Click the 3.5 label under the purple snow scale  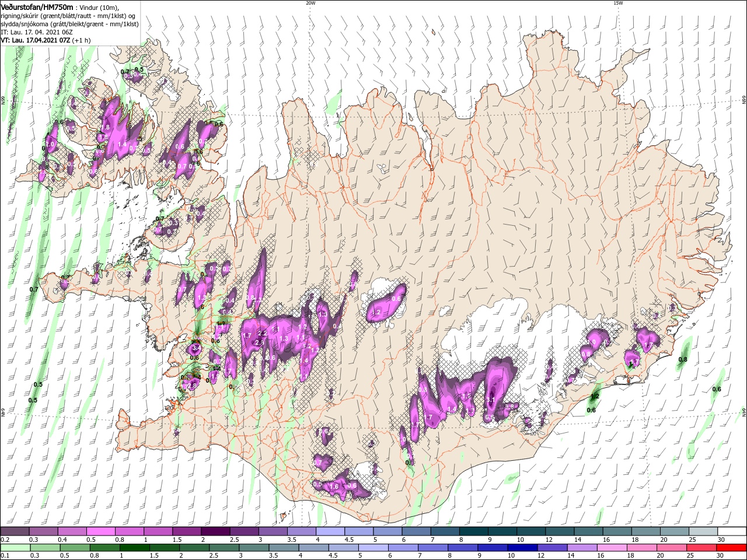pyautogui.click(x=291, y=540)
